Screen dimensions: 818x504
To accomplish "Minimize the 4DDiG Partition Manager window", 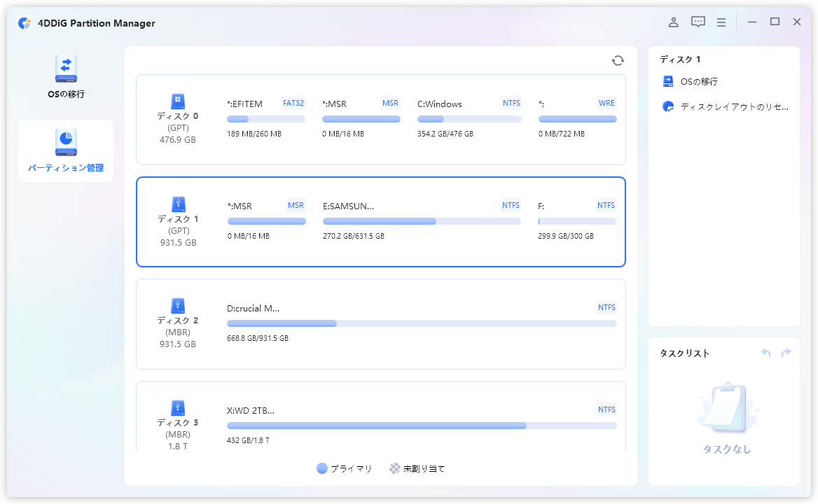I will (x=751, y=22).
